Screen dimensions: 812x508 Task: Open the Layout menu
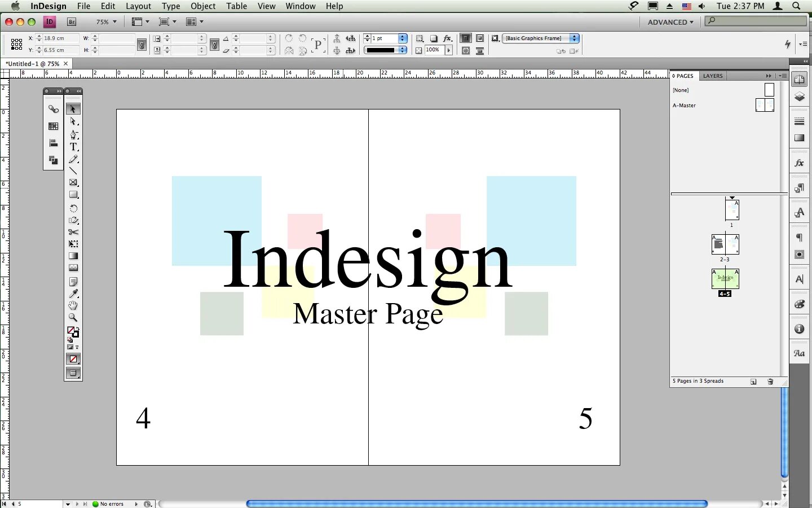click(138, 6)
